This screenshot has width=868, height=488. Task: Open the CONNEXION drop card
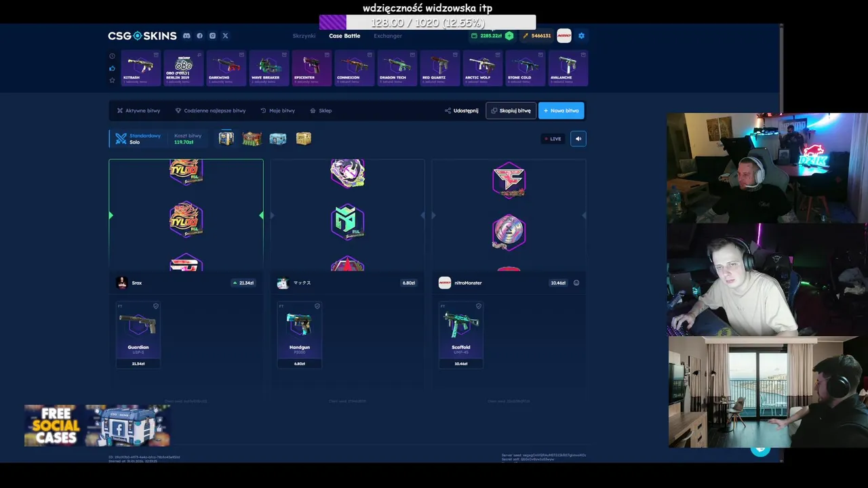[354, 68]
